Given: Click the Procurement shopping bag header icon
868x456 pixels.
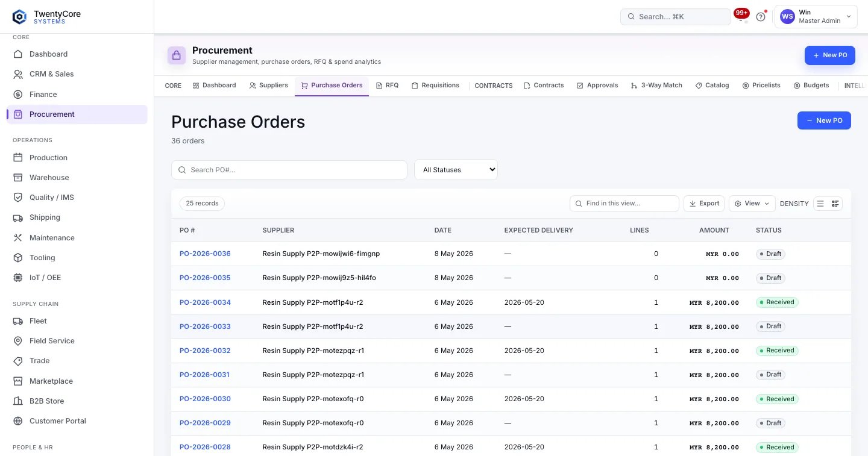Looking at the screenshot, I should pos(177,55).
